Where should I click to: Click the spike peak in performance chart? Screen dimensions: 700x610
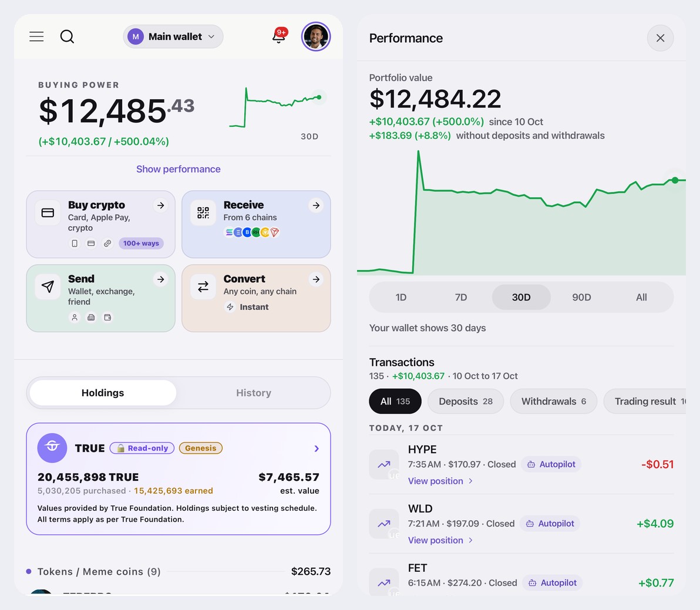click(x=418, y=153)
